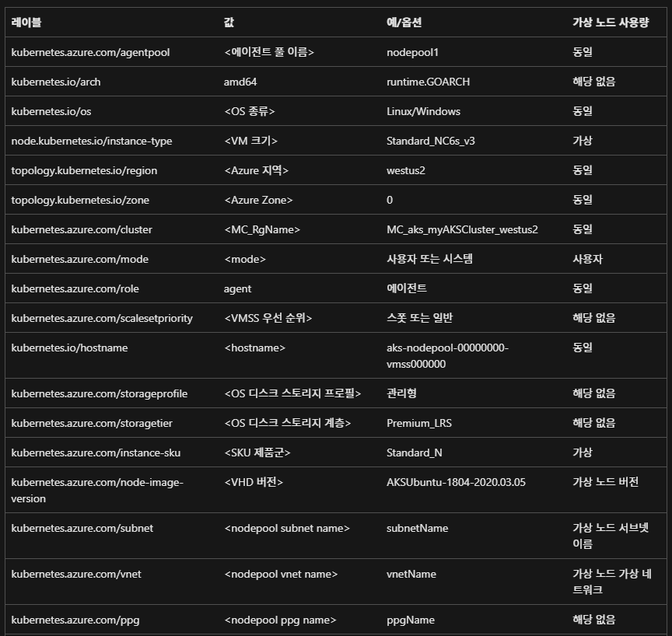Click the kubernetes.azure.com/scalesetpriority label cell
Viewport: 672px width, 636px height.
102,318
